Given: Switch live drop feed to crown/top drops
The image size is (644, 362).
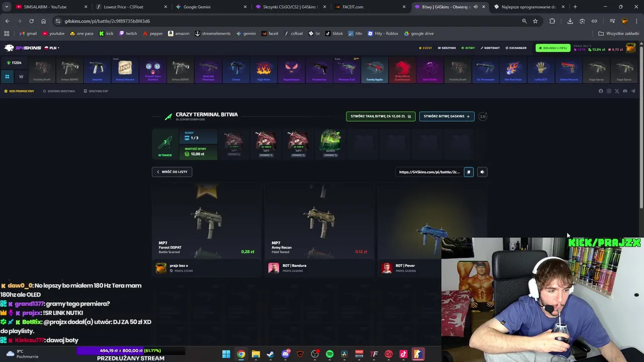Looking at the screenshot, I should 21,76.
